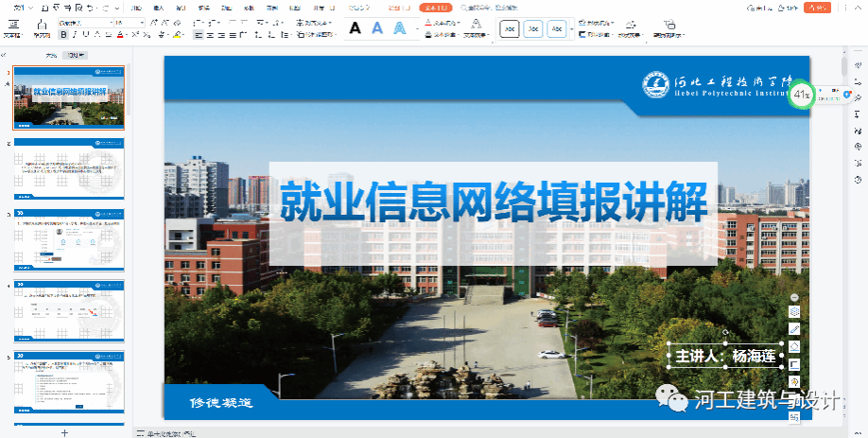Switch to the Outline tab in slide panel
Screen dimensions: 868x438
coord(52,55)
